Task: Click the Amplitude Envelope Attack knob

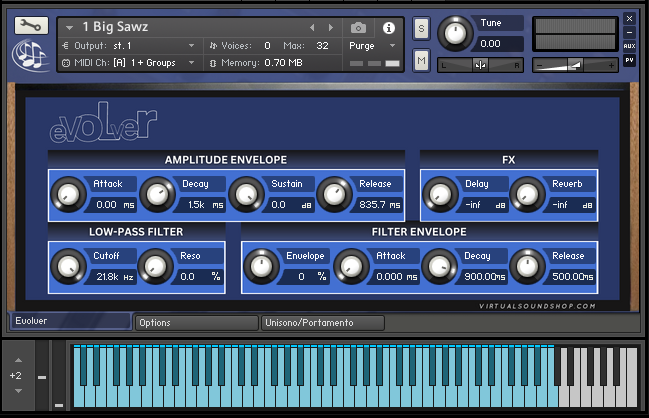Action: (x=69, y=194)
